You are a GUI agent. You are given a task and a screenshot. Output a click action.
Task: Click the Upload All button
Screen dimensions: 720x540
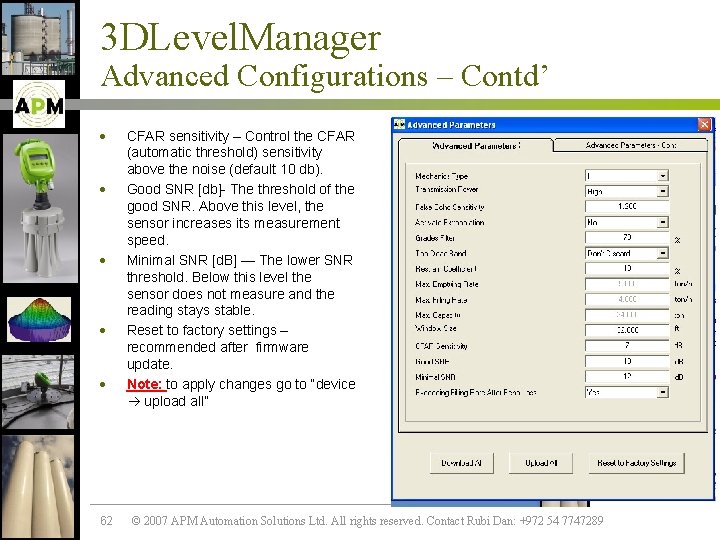(x=541, y=463)
